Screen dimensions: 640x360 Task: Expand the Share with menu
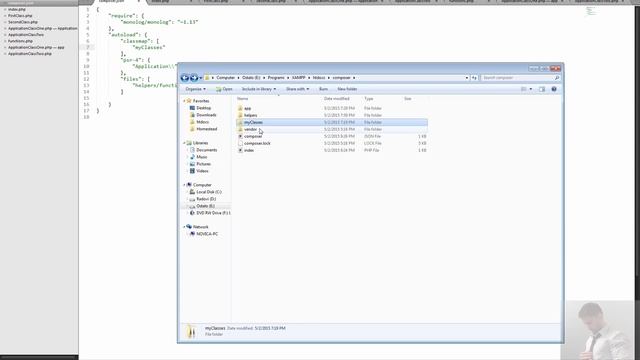pos(297,89)
